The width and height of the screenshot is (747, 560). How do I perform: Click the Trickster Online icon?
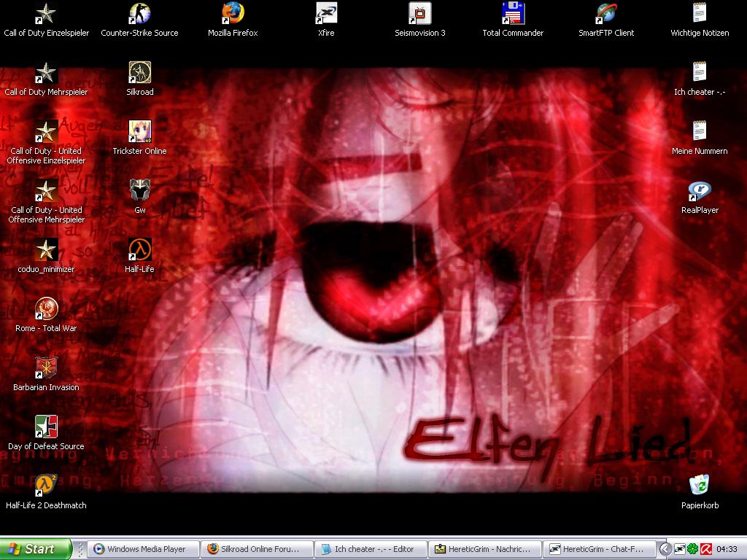pos(139,132)
